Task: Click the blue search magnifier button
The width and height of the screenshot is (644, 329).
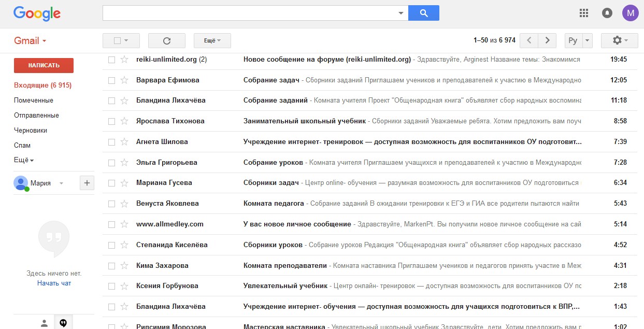Action: click(x=423, y=13)
